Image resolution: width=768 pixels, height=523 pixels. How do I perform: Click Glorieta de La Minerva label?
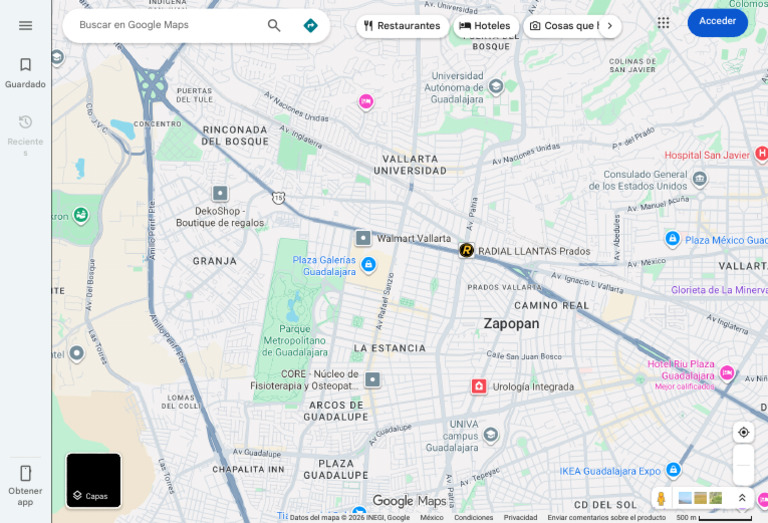pos(719,290)
